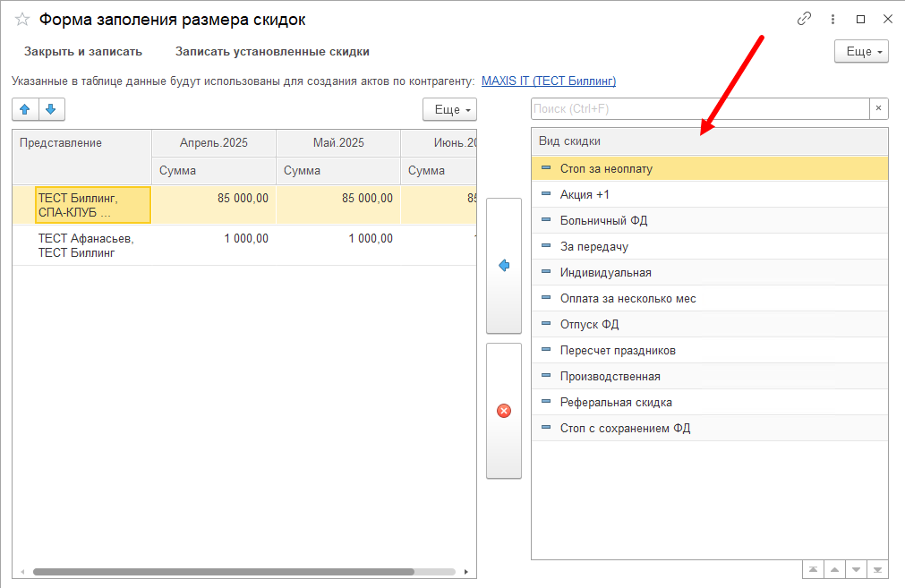The image size is (905, 588).
Task: Open the top-right Еще dropdown menu
Action: click(x=861, y=51)
